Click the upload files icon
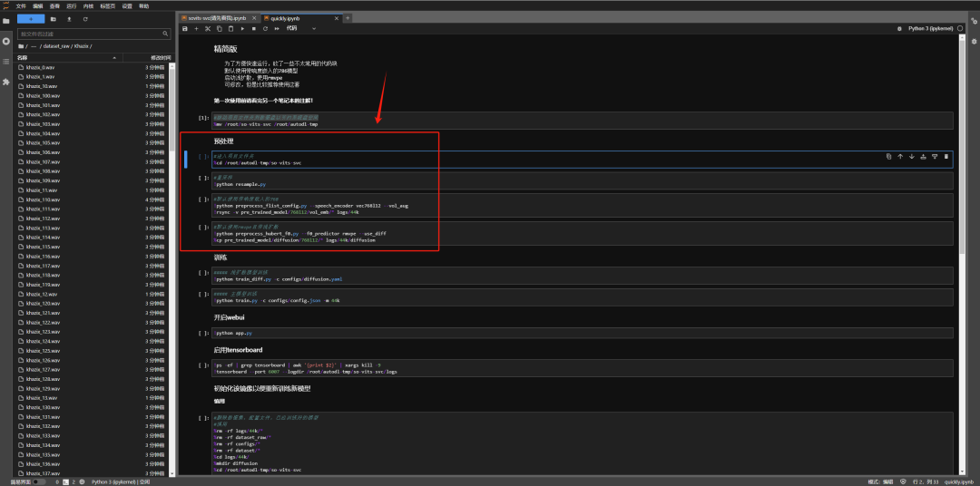980x486 pixels. tap(69, 19)
